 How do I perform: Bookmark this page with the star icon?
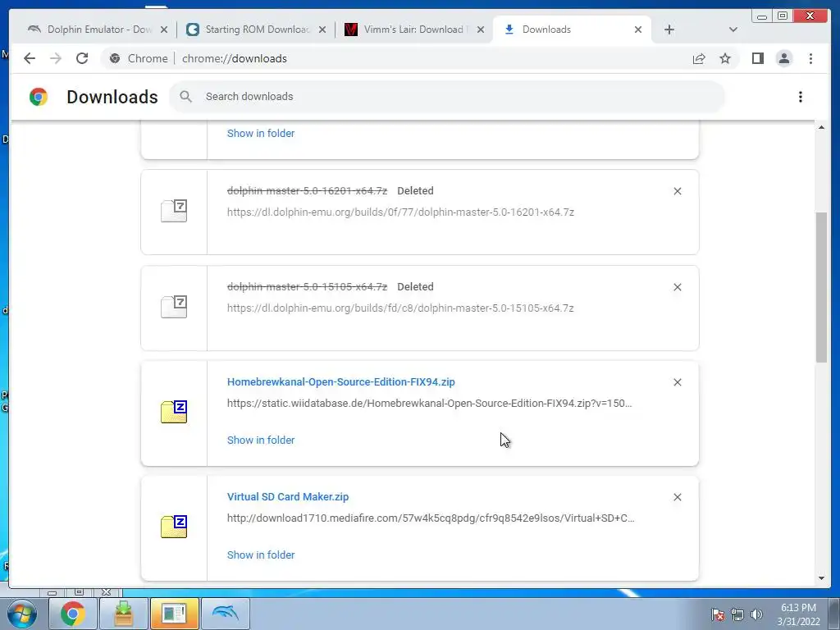(725, 58)
